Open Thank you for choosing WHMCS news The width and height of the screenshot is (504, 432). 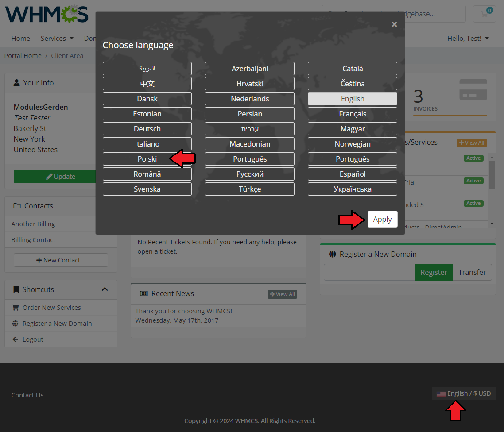tap(183, 311)
